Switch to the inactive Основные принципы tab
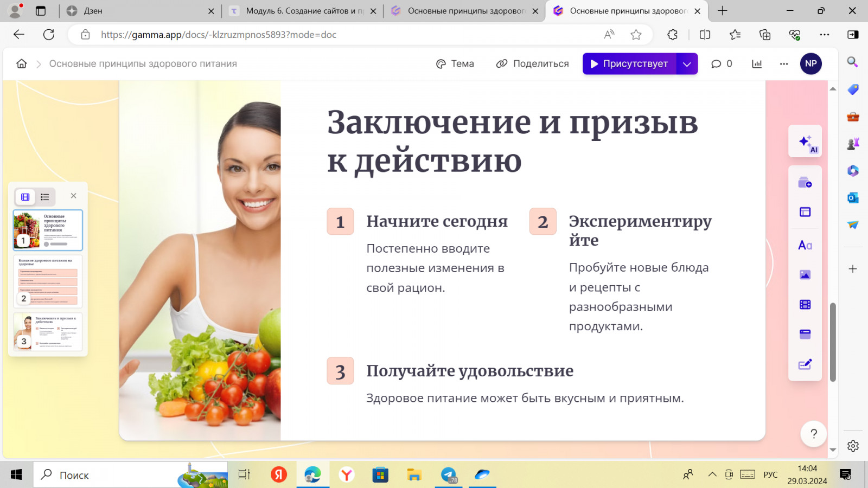 point(465,11)
